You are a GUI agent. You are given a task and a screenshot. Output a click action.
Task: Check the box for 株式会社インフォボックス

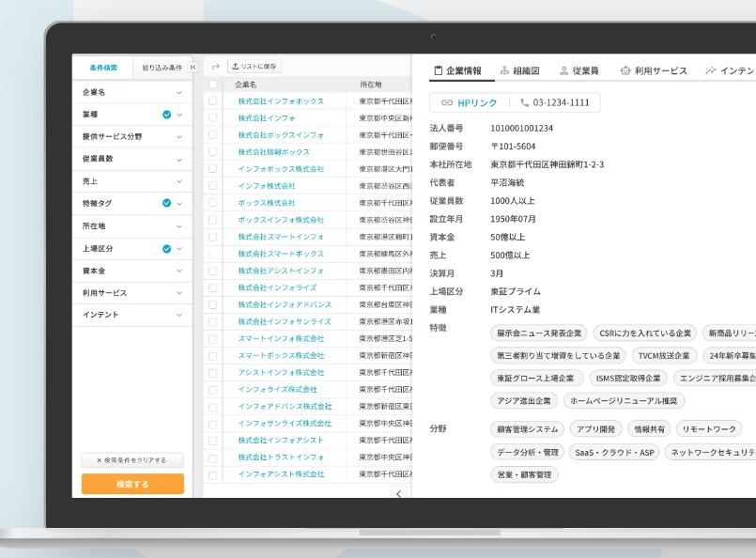pyautogui.click(x=213, y=101)
